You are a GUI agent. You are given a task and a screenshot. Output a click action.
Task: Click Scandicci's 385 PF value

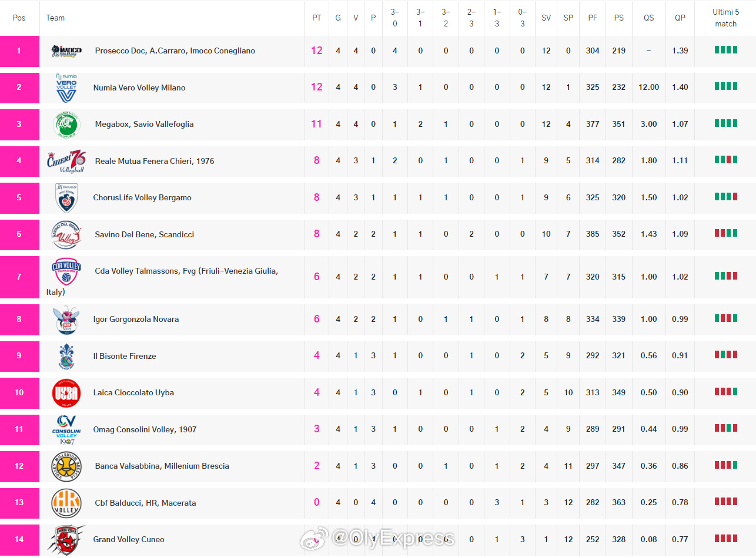(x=593, y=234)
